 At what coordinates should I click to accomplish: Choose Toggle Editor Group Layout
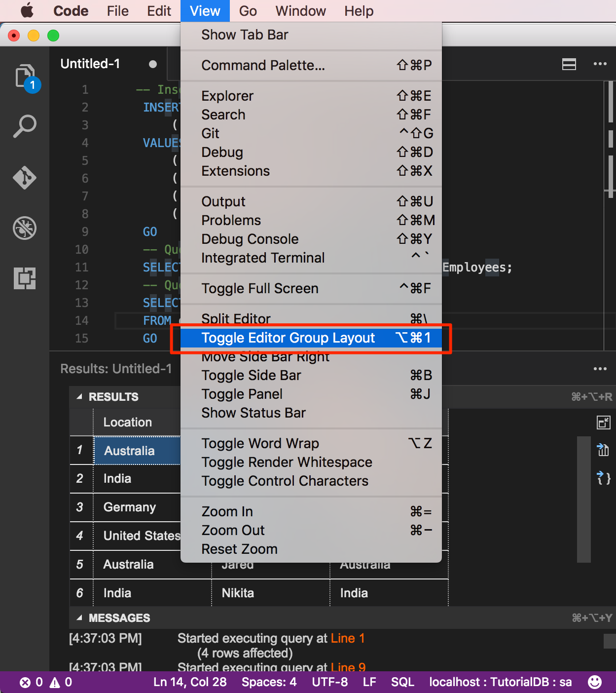(288, 338)
